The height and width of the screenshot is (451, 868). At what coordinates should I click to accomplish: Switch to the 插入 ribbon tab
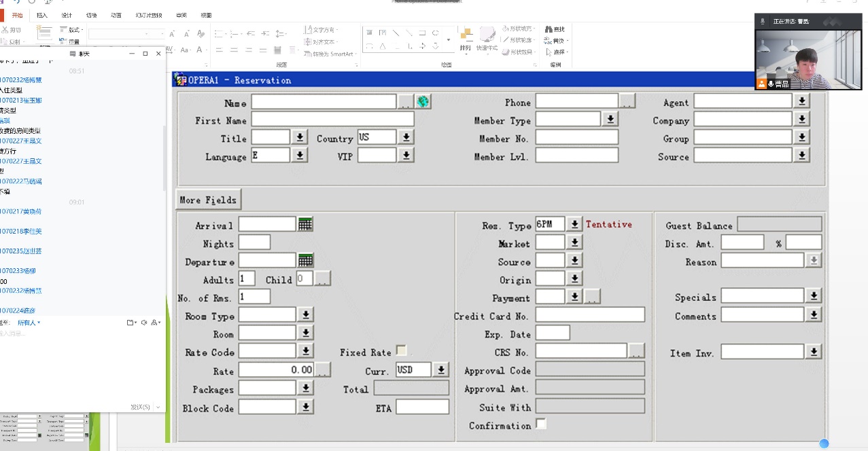(x=42, y=15)
